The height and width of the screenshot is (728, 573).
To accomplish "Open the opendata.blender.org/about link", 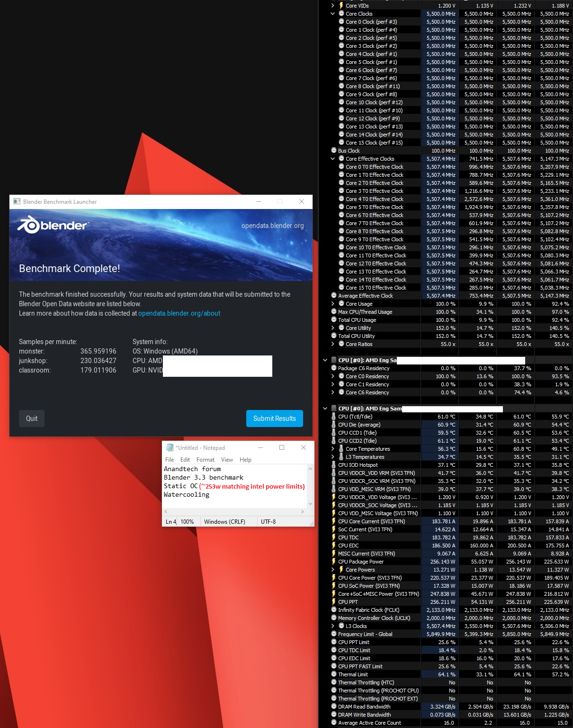I will (x=179, y=313).
